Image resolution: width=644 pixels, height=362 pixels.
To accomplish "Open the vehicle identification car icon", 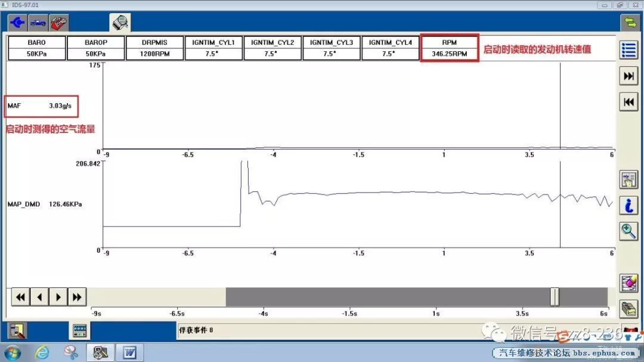I will [x=38, y=23].
